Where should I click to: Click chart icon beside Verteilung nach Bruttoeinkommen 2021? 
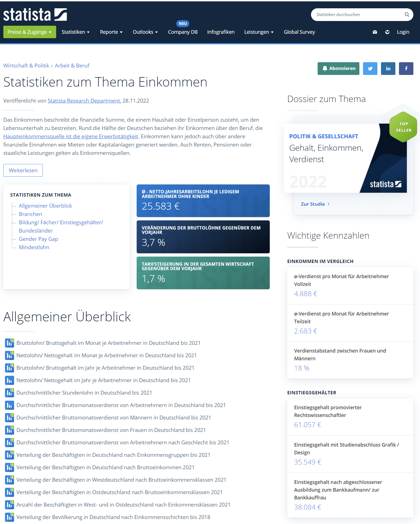click(x=9, y=467)
